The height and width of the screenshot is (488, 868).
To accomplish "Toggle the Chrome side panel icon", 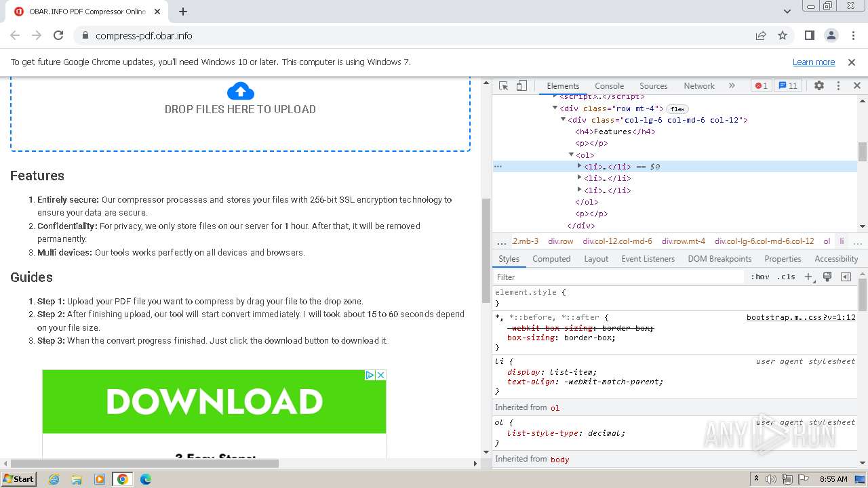I will [810, 35].
